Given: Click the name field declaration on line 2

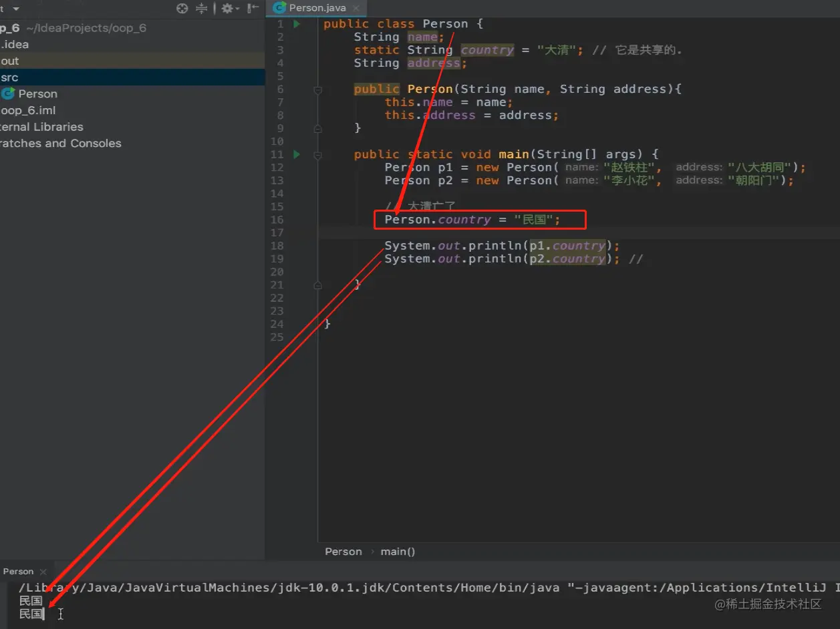Looking at the screenshot, I should [422, 37].
